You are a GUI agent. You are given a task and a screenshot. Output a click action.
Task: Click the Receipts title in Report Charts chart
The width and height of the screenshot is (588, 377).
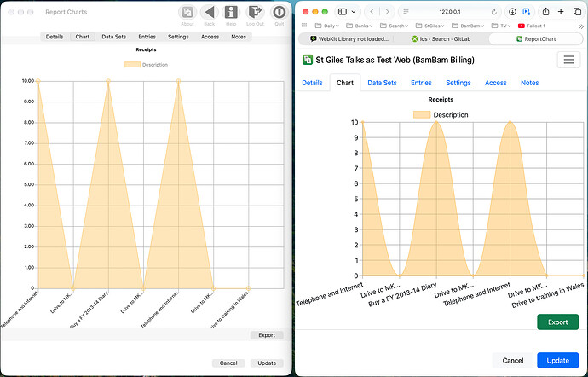[146, 49]
